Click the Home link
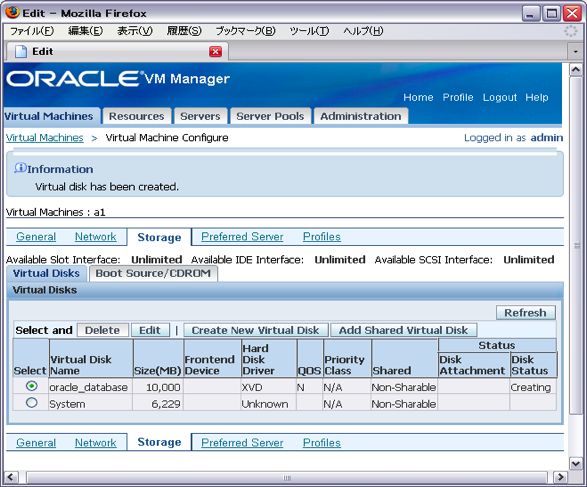 point(418,97)
